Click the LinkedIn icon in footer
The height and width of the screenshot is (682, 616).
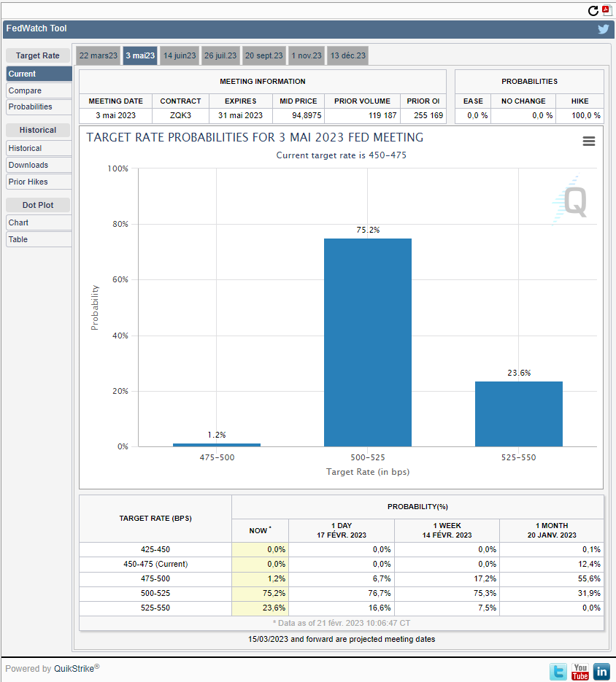[601, 672]
